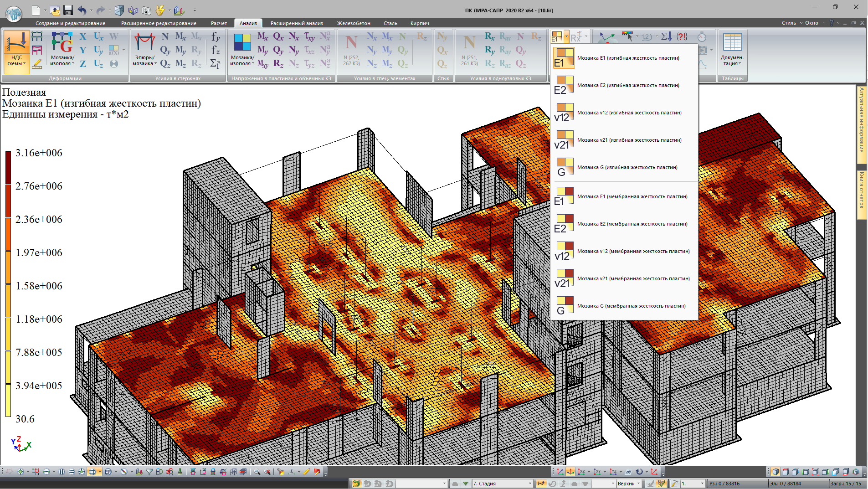Click the summation of loads icon

[x=666, y=36]
